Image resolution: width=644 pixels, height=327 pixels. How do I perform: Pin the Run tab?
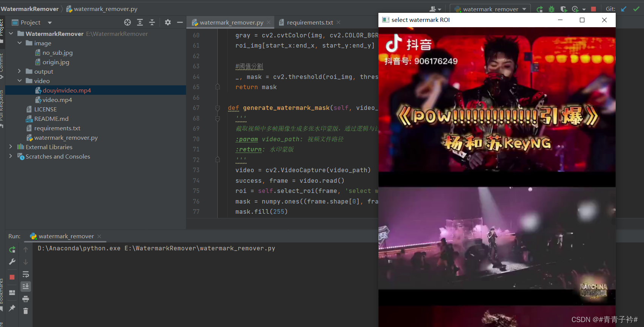pyautogui.click(x=12, y=308)
